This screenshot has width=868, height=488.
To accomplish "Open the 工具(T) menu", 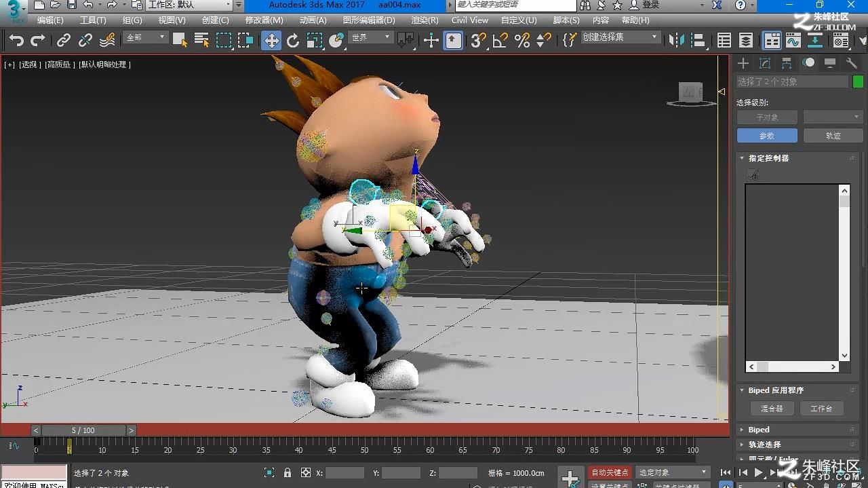I will [93, 20].
